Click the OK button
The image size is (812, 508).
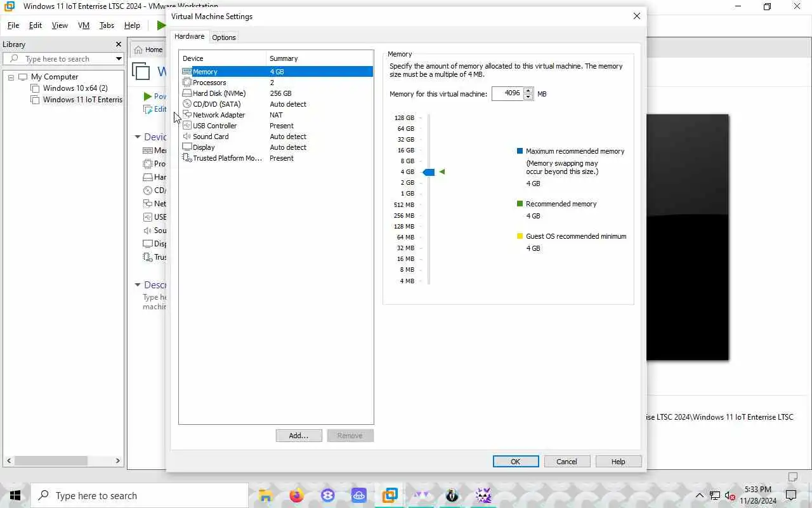pos(516,462)
